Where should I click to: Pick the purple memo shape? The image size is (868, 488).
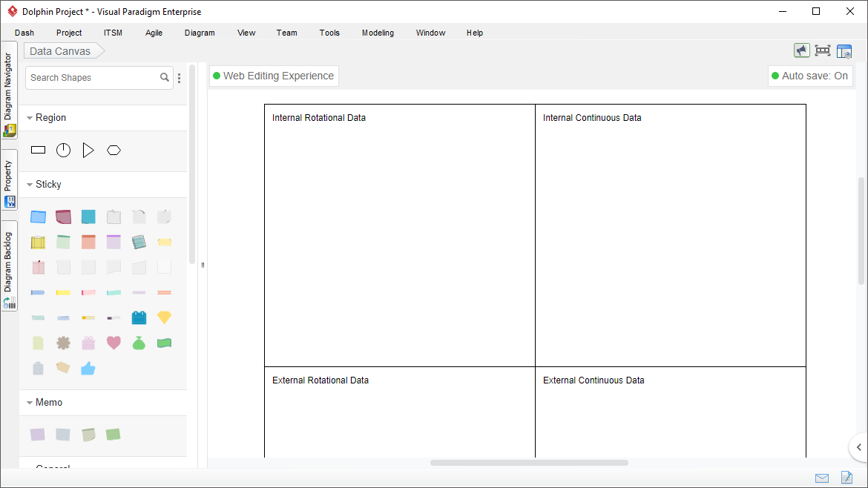click(38, 435)
